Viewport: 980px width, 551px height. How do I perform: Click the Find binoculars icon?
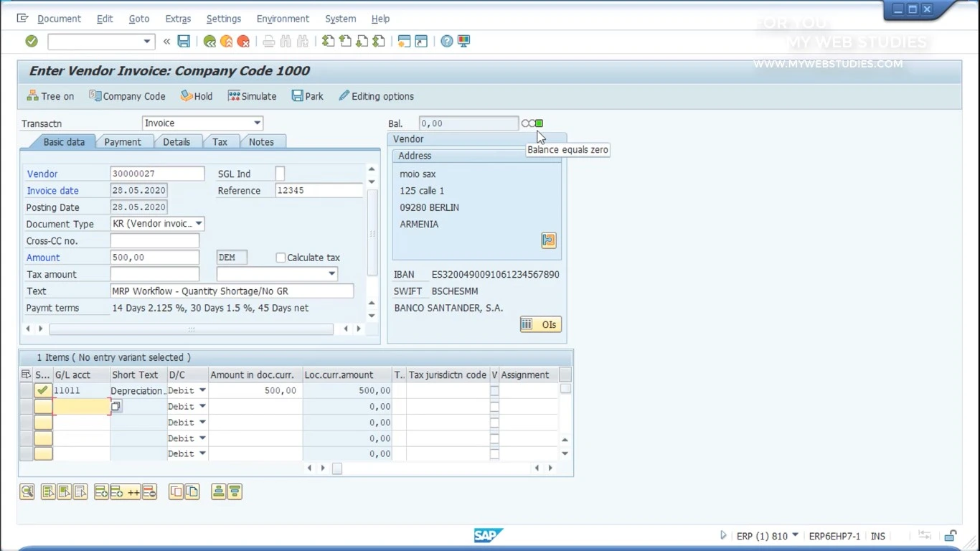(286, 42)
